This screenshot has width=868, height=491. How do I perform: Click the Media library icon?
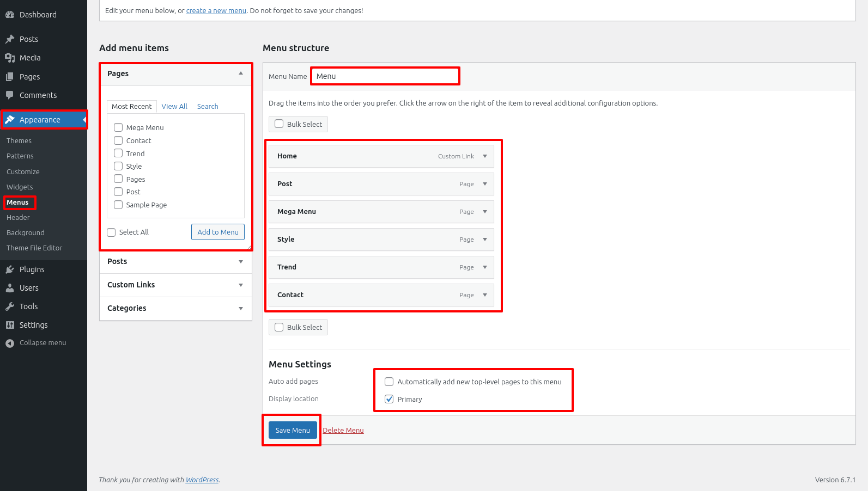(x=10, y=58)
